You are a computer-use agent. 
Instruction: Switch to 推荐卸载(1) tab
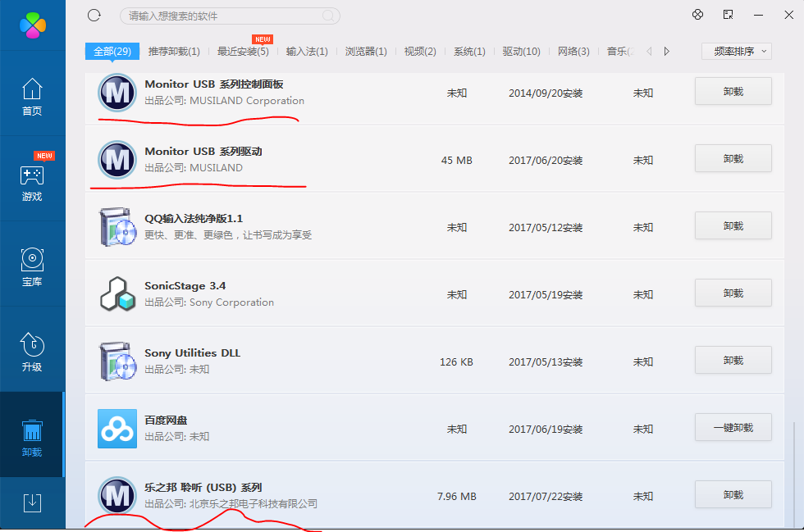(174, 52)
